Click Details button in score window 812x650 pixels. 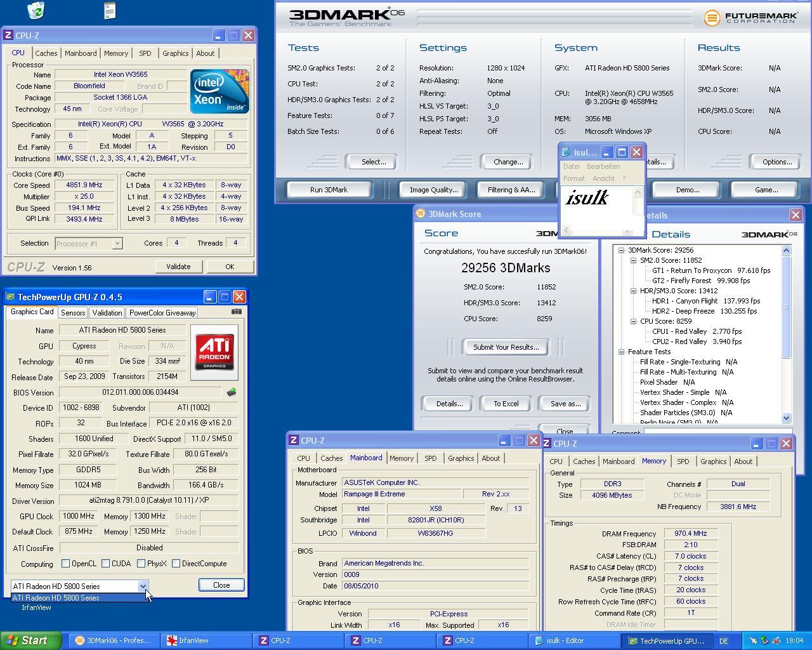pos(449,404)
